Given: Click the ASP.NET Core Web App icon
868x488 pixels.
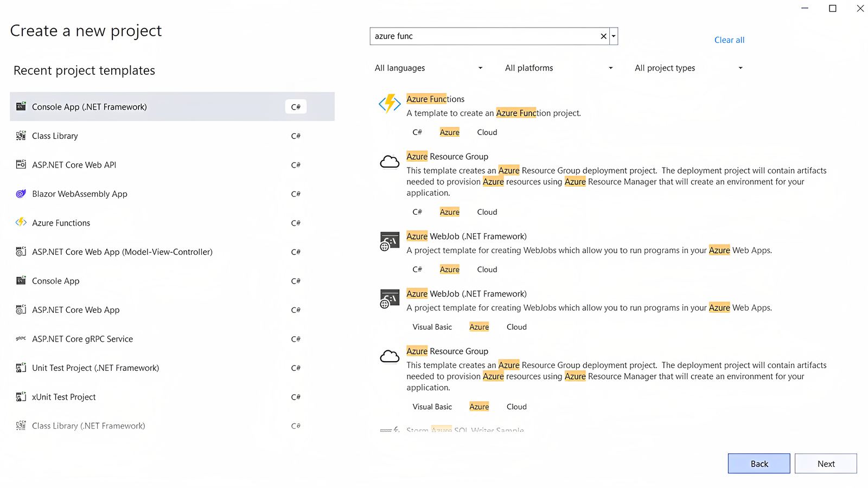Looking at the screenshot, I should [21, 310].
